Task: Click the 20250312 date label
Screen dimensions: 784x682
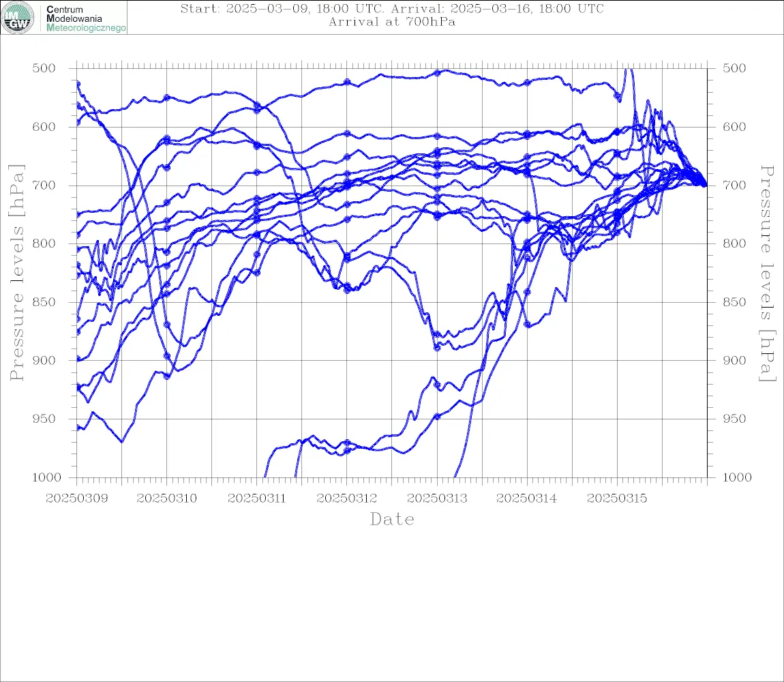Action: pos(346,499)
